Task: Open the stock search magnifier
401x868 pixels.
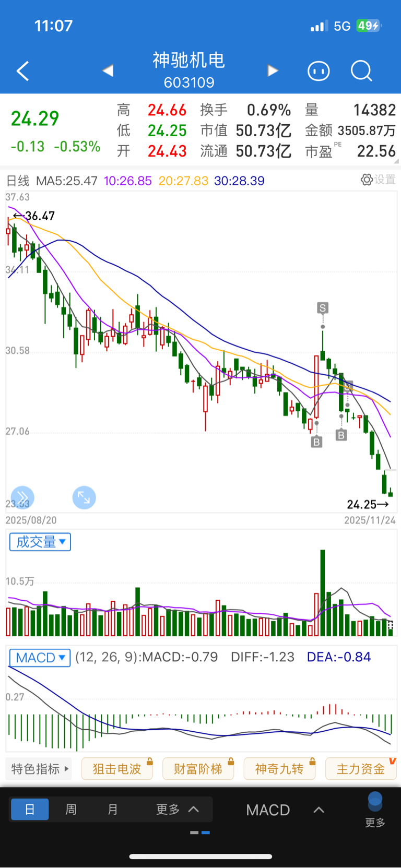Action: coord(361,70)
